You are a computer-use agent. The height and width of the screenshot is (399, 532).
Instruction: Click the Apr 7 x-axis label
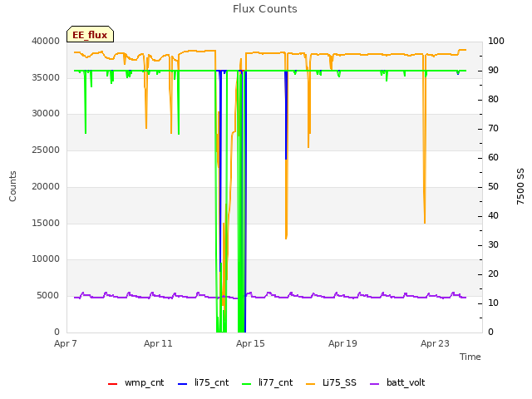click(x=66, y=343)
